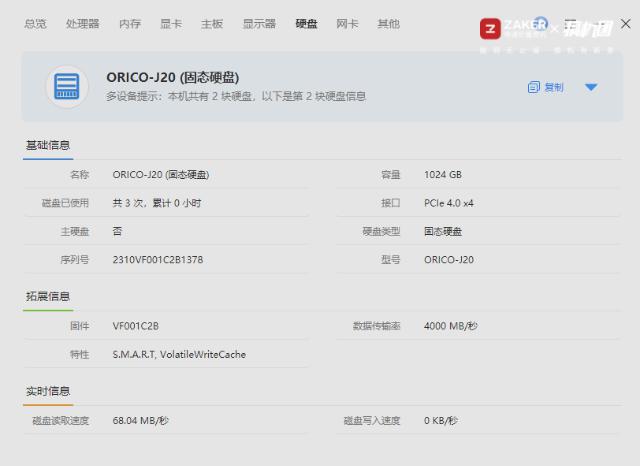Click the 主硬盘 value 否
640x466 pixels.
tap(117, 231)
